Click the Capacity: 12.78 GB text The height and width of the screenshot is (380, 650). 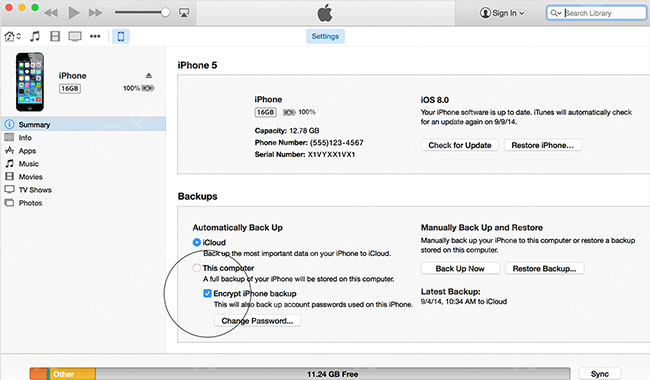[x=287, y=131]
